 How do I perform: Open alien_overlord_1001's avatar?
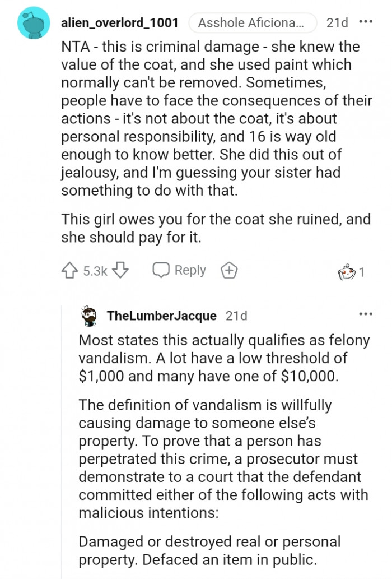34,23
